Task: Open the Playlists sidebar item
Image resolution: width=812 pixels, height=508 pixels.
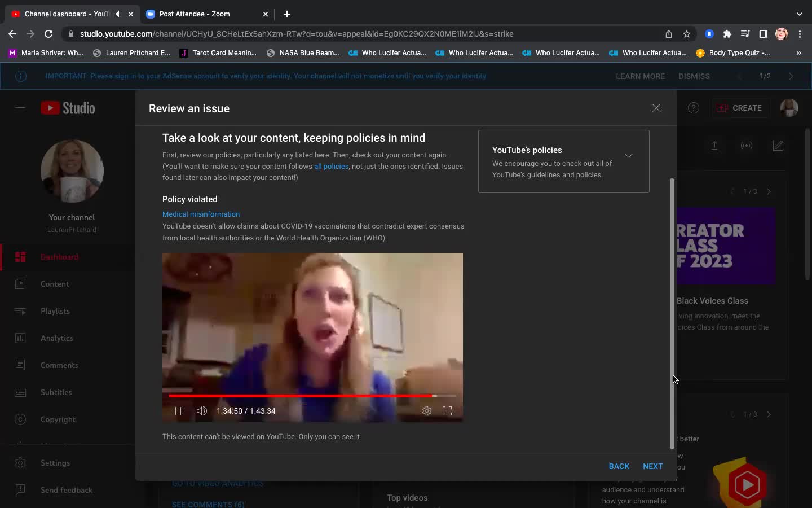Action: coord(68,311)
